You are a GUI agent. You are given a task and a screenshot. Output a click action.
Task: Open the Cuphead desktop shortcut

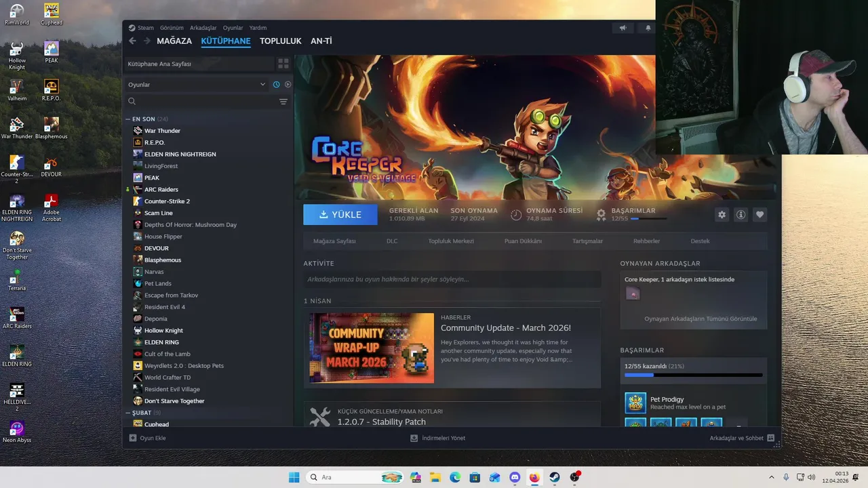click(x=52, y=15)
